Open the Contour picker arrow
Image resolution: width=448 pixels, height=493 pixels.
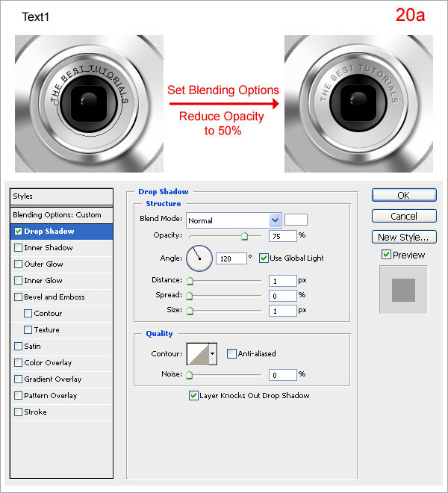pos(213,354)
